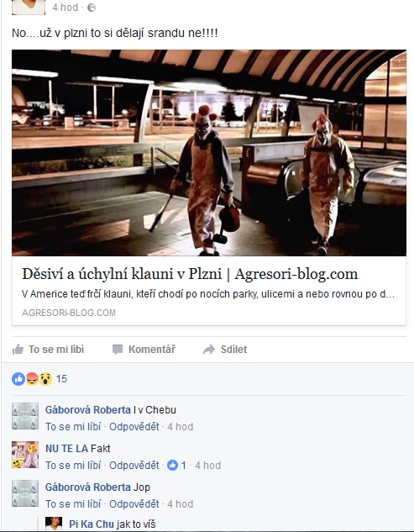Click the like count icon on NU TE LA's comment
Viewport: 414px width, 532px height.
(173, 465)
